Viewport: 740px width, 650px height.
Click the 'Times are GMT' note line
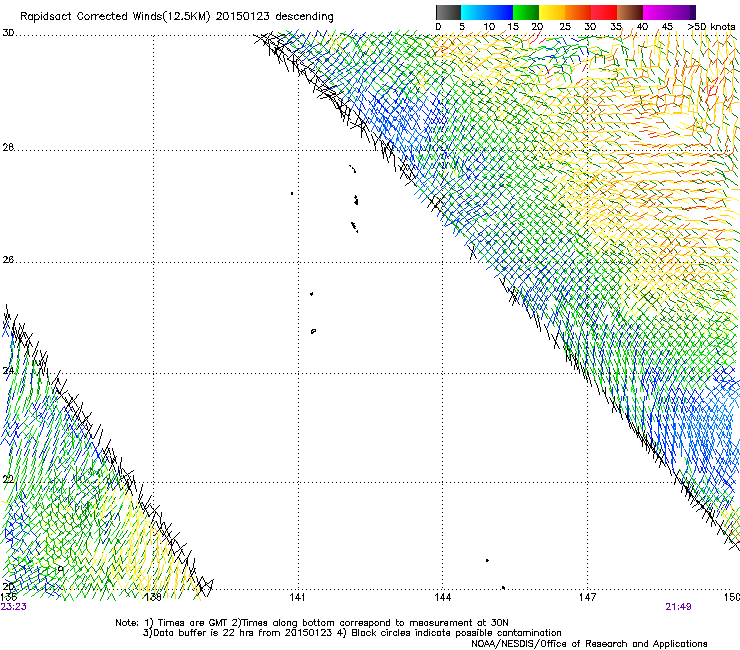[312, 623]
